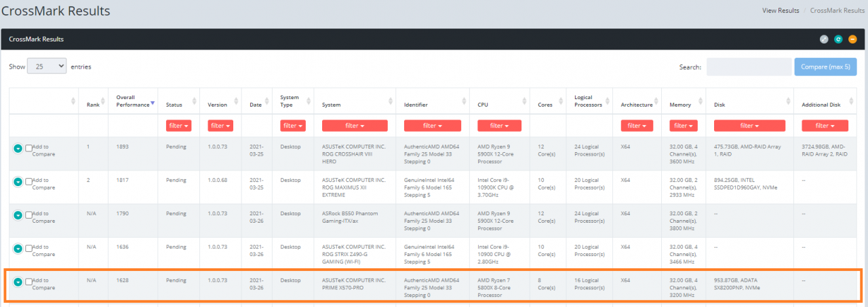Screen dimensions: 868x307
Task: Click the Search input field
Action: click(749, 67)
